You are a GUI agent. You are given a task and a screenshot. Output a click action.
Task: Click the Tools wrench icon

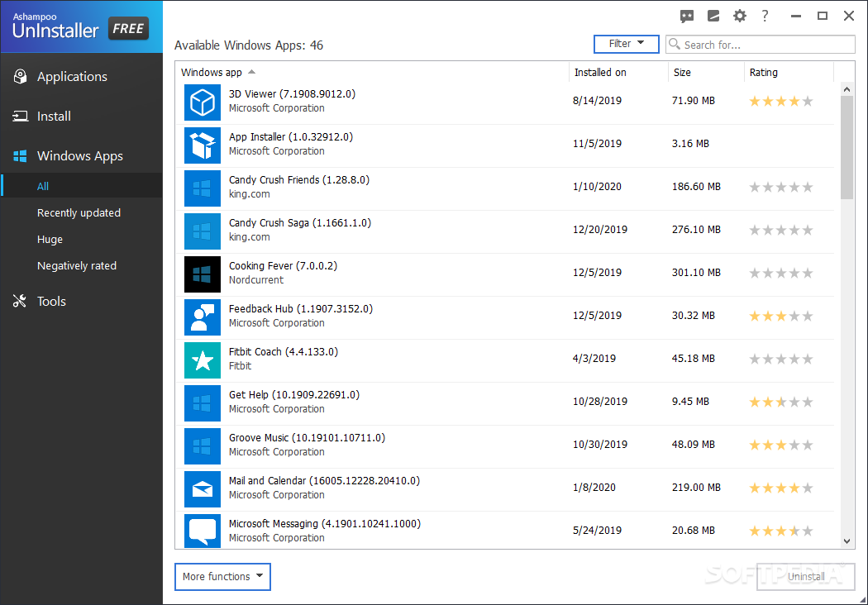20,301
